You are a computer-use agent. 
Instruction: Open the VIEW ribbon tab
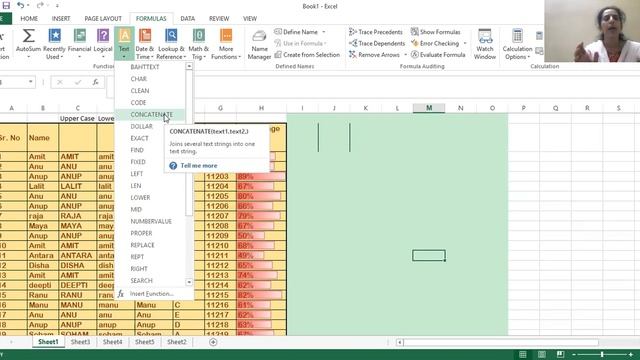[x=250, y=18]
